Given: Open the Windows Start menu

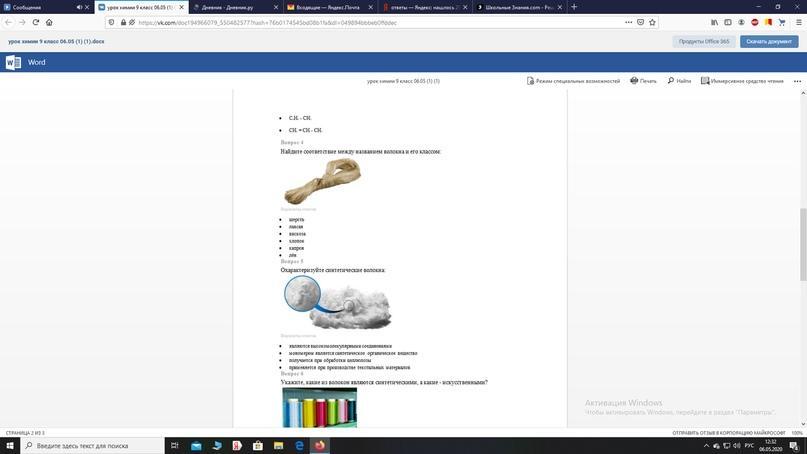Looking at the screenshot, I should 10,446.
